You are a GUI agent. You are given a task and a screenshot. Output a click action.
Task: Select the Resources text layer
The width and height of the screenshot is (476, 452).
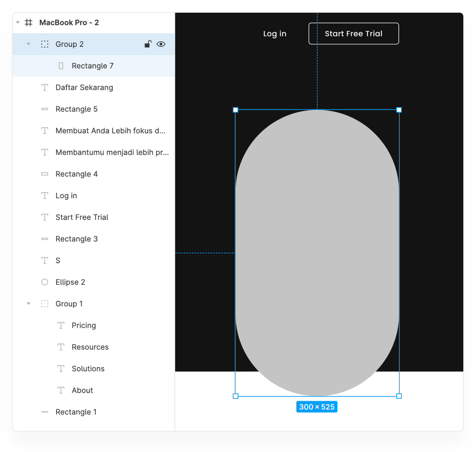(x=90, y=347)
